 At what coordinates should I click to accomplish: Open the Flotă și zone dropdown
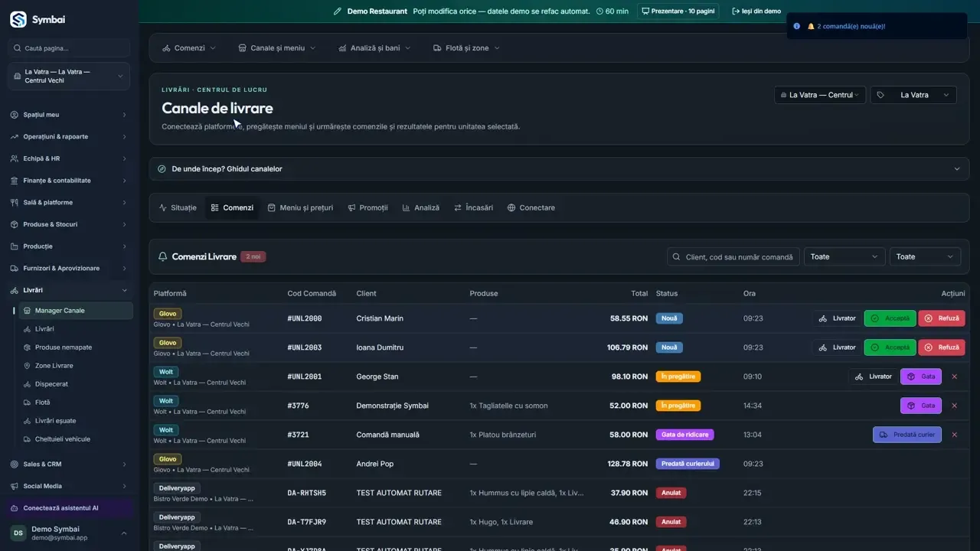466,48
